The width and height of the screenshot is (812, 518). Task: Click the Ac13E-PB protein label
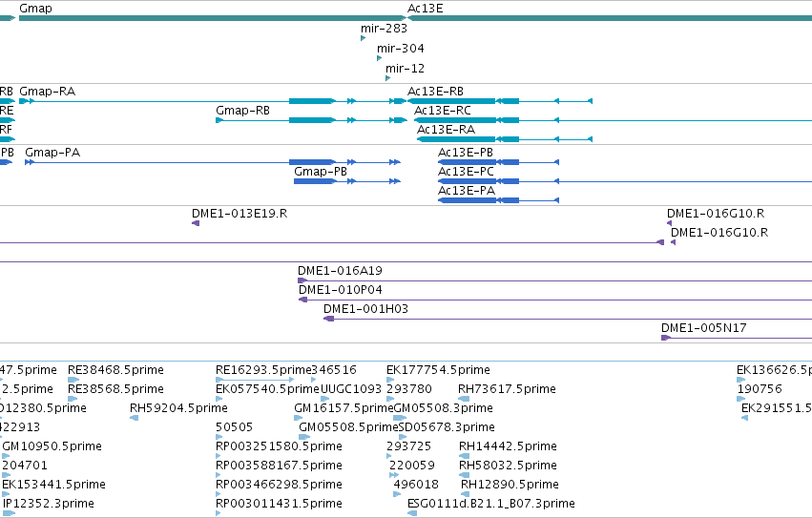pyautogui.click(x=466, y=153)
